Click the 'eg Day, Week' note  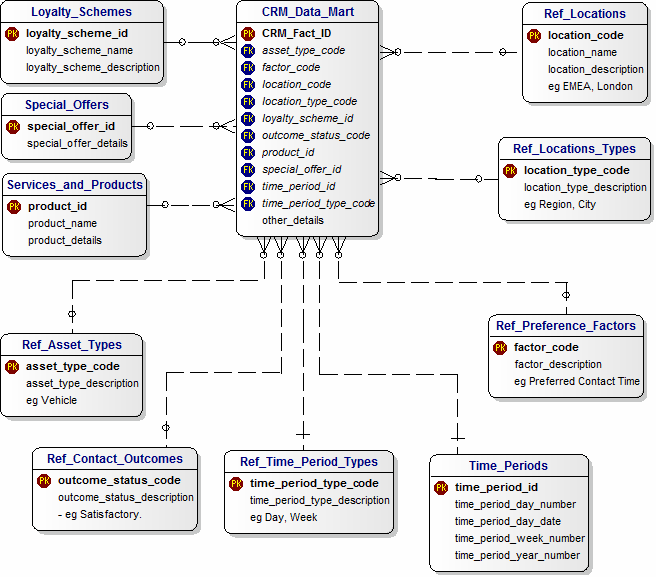284,518
